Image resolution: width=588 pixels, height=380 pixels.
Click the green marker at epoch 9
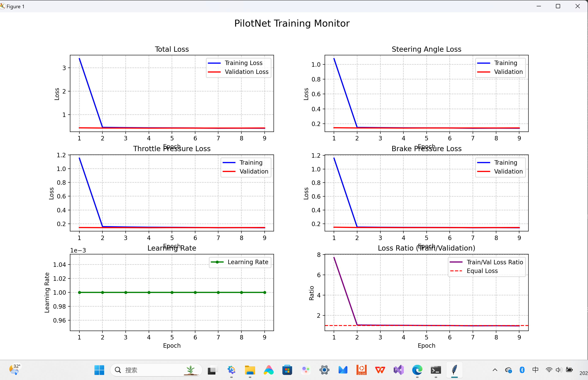click(265, 292)
